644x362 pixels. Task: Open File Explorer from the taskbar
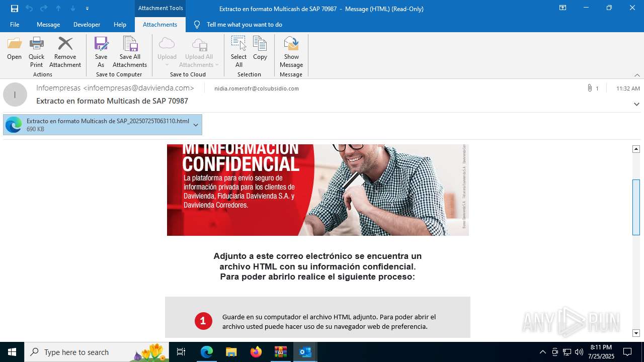coord(231,352)
